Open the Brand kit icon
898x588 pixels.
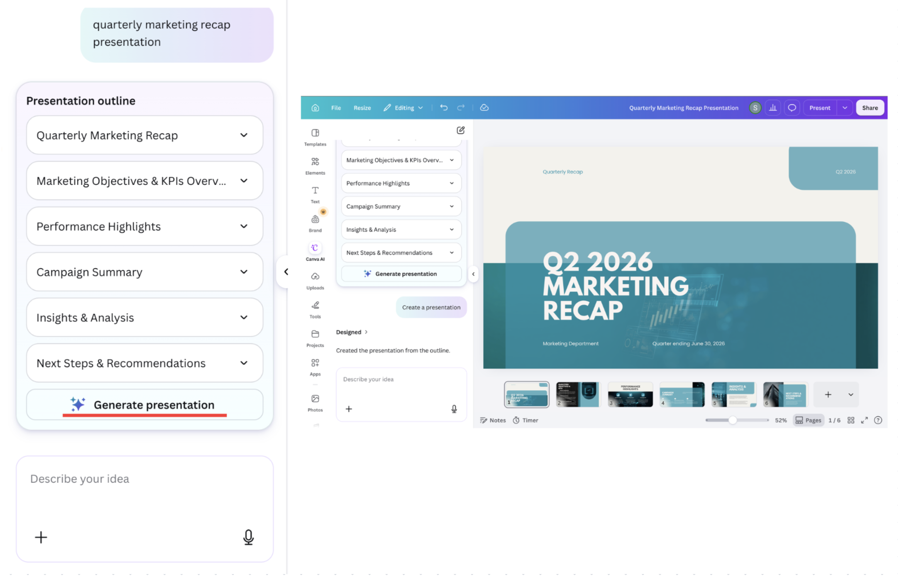pos(315,223)
